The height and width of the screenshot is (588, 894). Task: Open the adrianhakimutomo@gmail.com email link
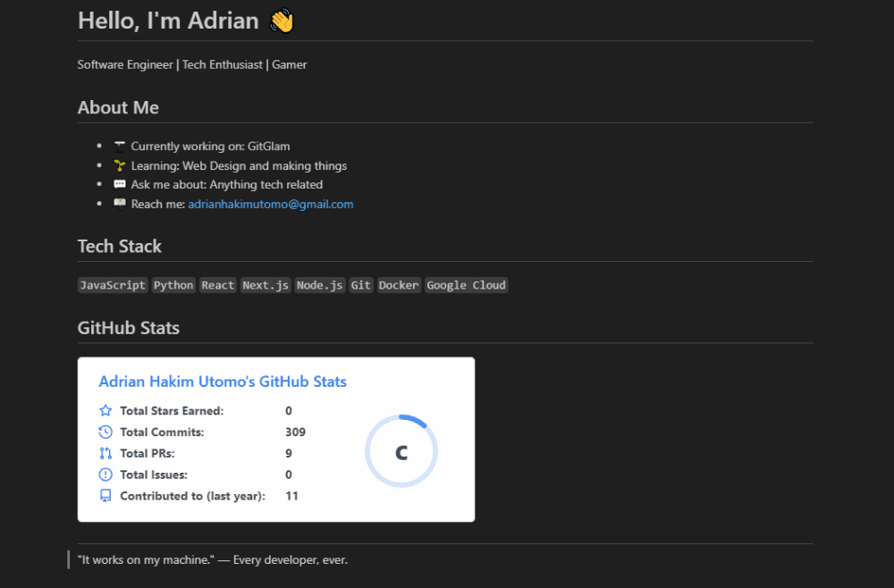(270, 205)
